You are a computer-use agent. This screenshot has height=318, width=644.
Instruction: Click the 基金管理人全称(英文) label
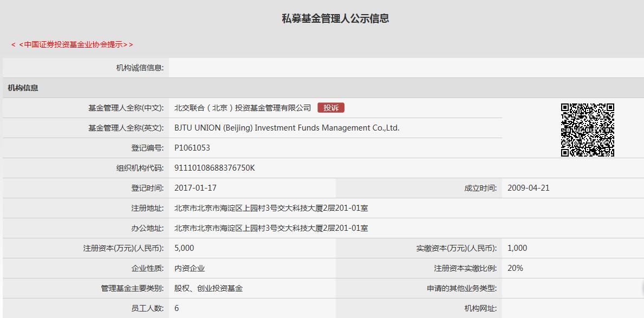(x=126, y=128)
